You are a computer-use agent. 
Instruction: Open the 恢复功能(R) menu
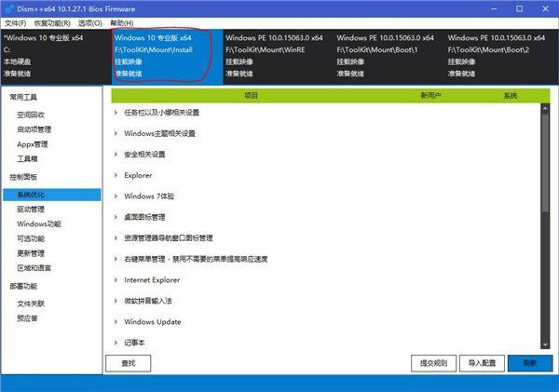tap(54, 22)
